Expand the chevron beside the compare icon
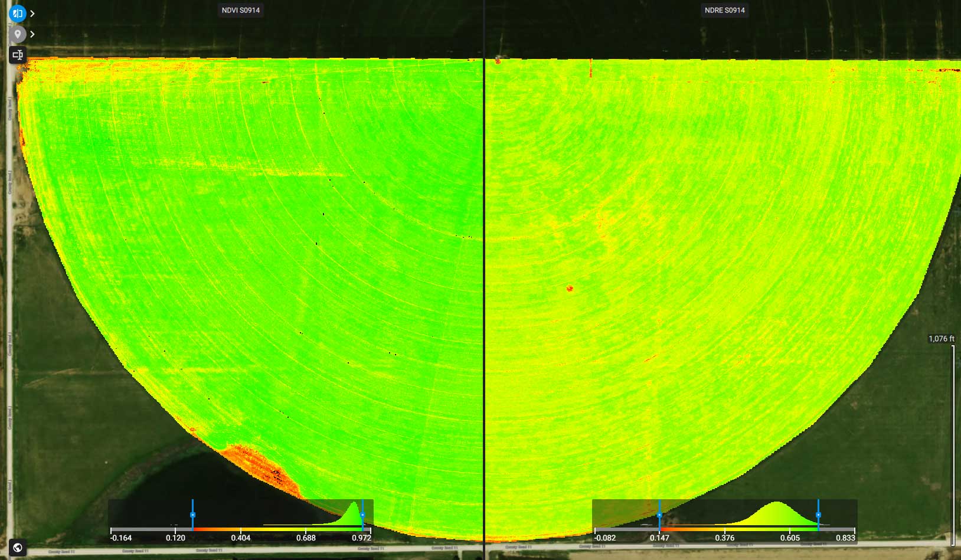The image size is (961, 560). click(32, 14)
